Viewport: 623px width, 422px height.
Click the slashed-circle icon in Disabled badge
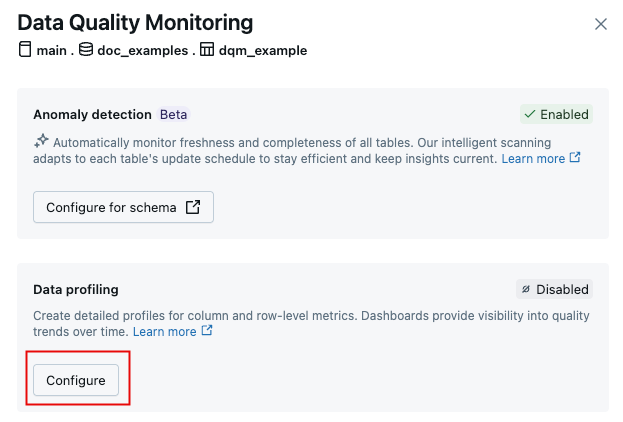click(526, 289)
